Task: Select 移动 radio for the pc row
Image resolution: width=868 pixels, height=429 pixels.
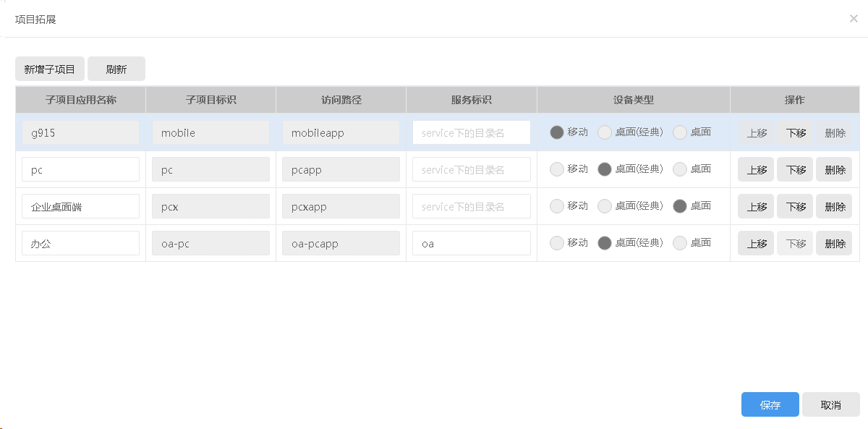Action: 557,169
